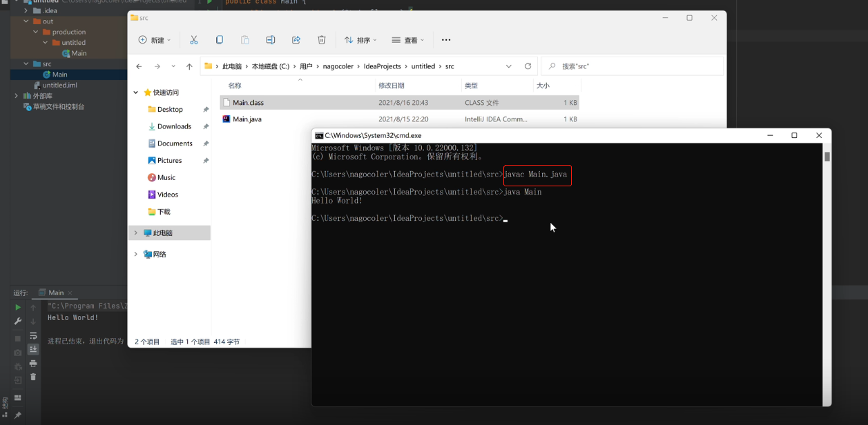Click the 搜索"src" search field
Image resolution: width=868 pixels, height=425 pixels.
(x=632, y=66)
